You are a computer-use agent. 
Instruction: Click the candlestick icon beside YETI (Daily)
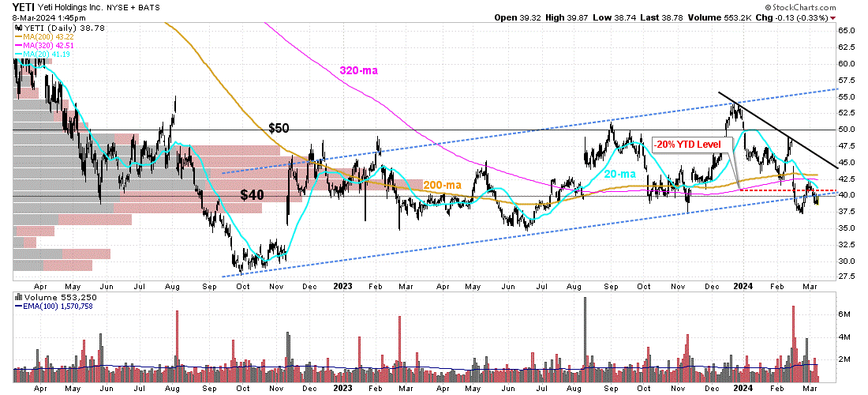point(17,28)
